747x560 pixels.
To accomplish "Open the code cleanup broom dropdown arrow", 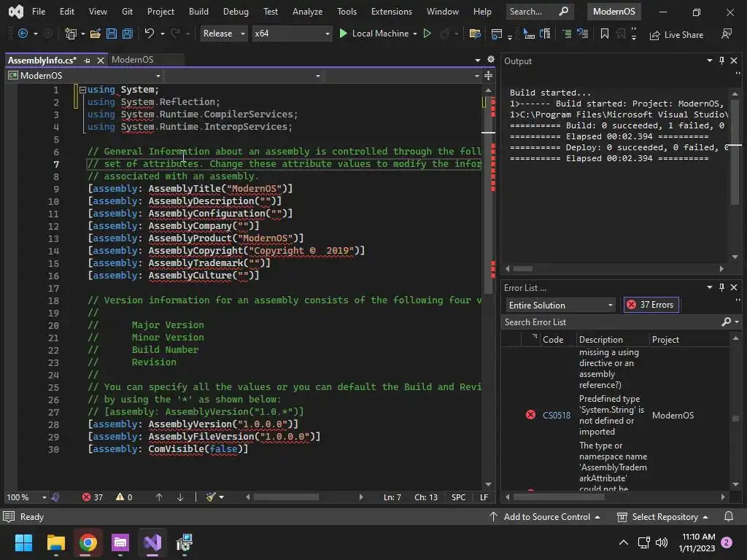I will click(x=222, y=497).
